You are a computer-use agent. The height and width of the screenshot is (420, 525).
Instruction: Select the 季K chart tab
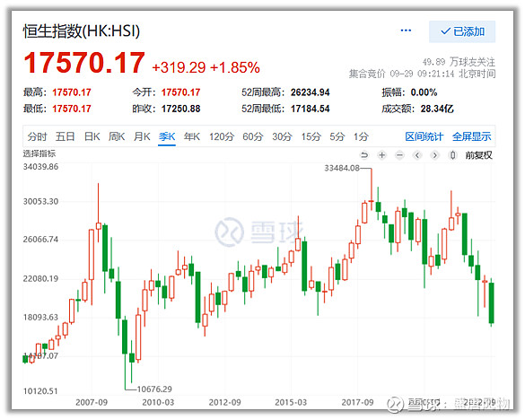coord(167,136)
